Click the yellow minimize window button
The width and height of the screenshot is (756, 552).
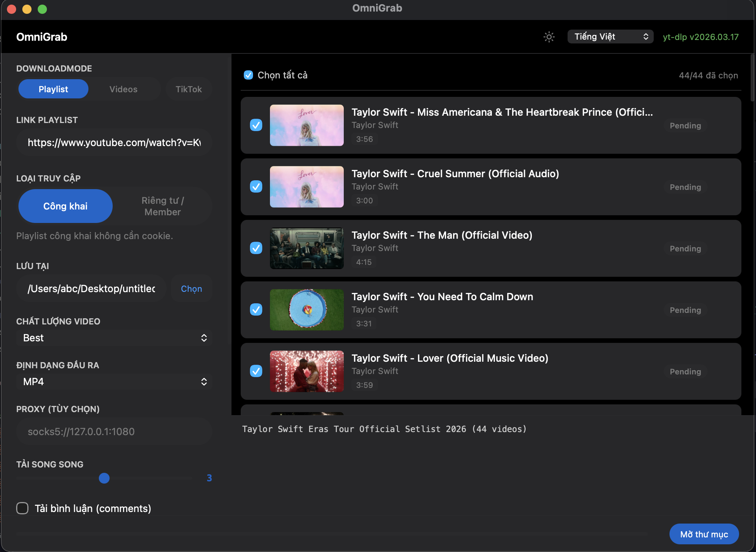27,9
